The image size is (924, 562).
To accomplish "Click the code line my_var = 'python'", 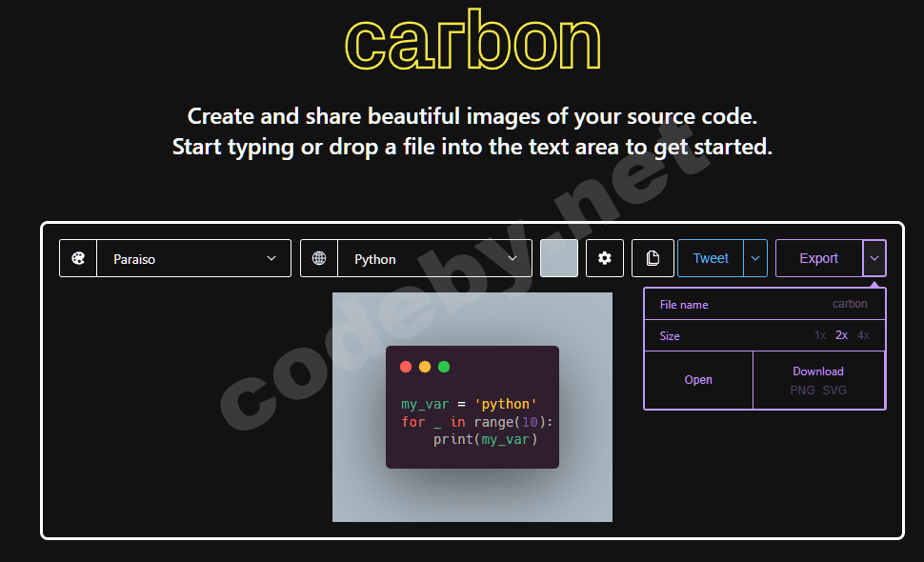I will (x=469, y=404).
